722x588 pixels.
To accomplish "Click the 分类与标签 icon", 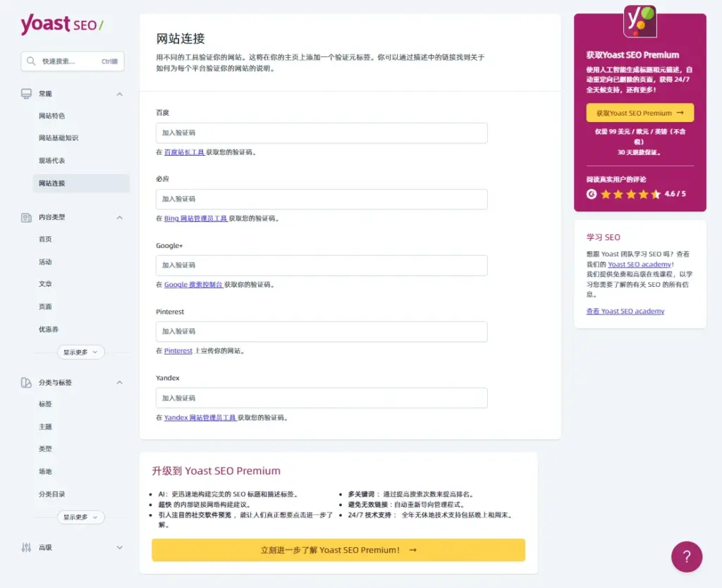I will pos(26,383).
